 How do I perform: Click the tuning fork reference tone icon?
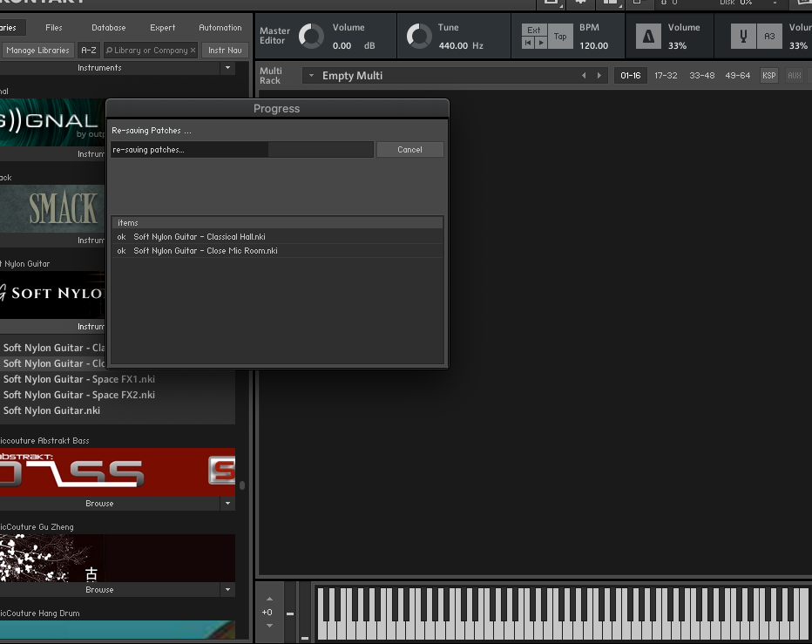coord(743,37)
